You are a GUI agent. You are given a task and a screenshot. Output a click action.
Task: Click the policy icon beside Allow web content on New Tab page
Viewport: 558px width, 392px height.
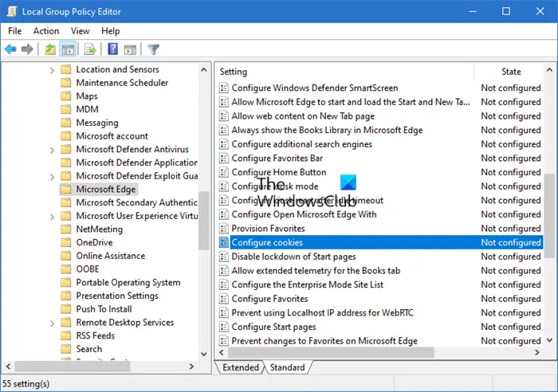tap(223, 116)
